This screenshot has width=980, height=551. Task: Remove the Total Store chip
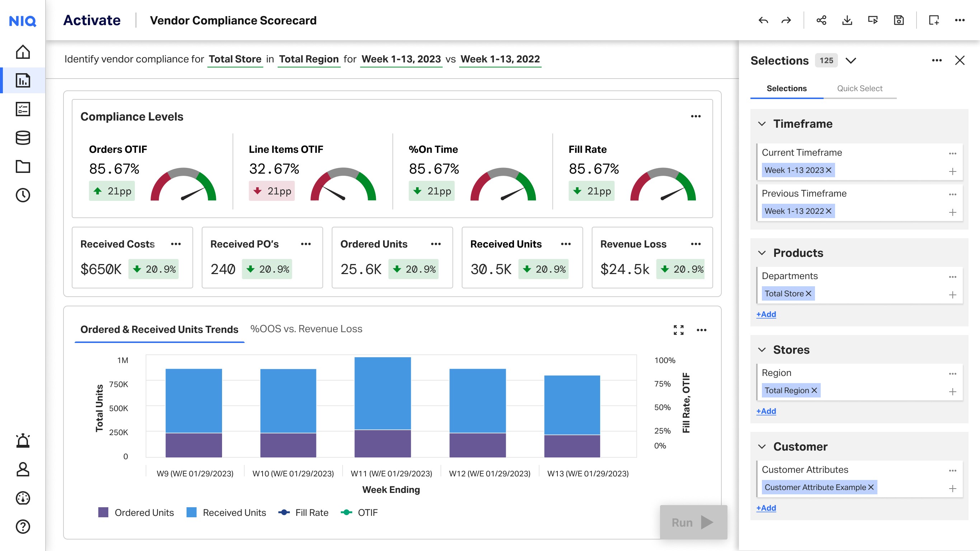pyautogui.click(x=809, y=293)
